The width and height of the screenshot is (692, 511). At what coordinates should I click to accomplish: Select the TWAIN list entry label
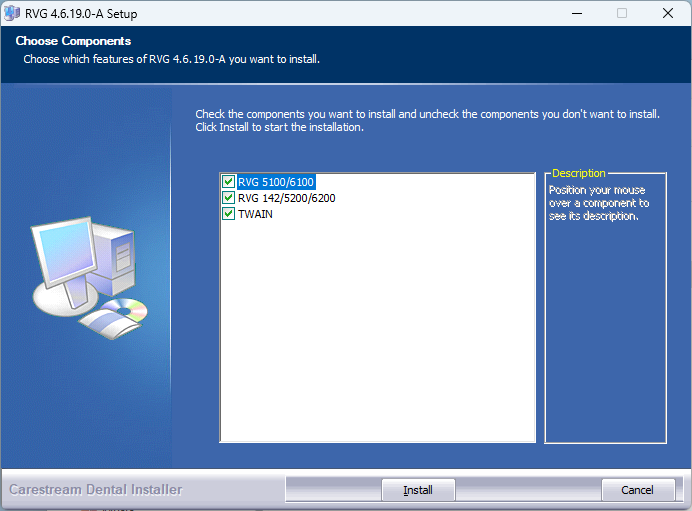tap(255, 214)
